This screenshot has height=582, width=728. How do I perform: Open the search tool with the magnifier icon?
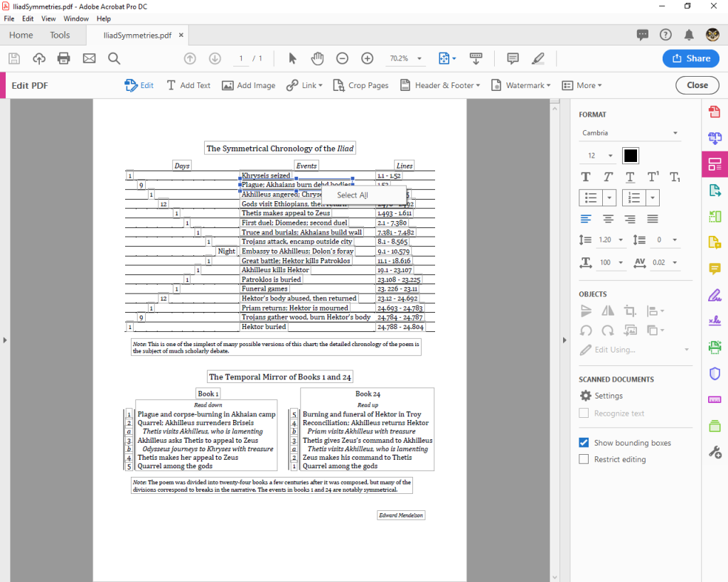click(x=114, y=58)
